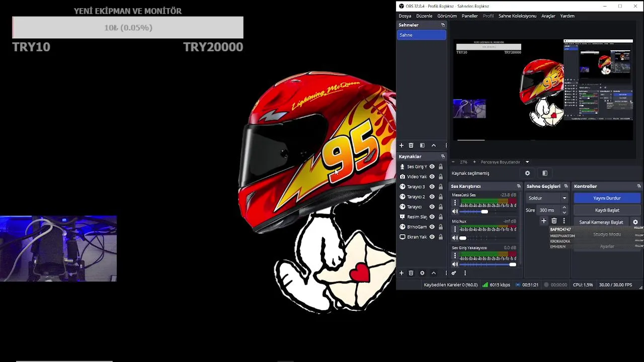Image resolution: width=644 pixels, height=362 pixels.
Task: Click Yayını Durdur to stop streaming
Action: 607,198
